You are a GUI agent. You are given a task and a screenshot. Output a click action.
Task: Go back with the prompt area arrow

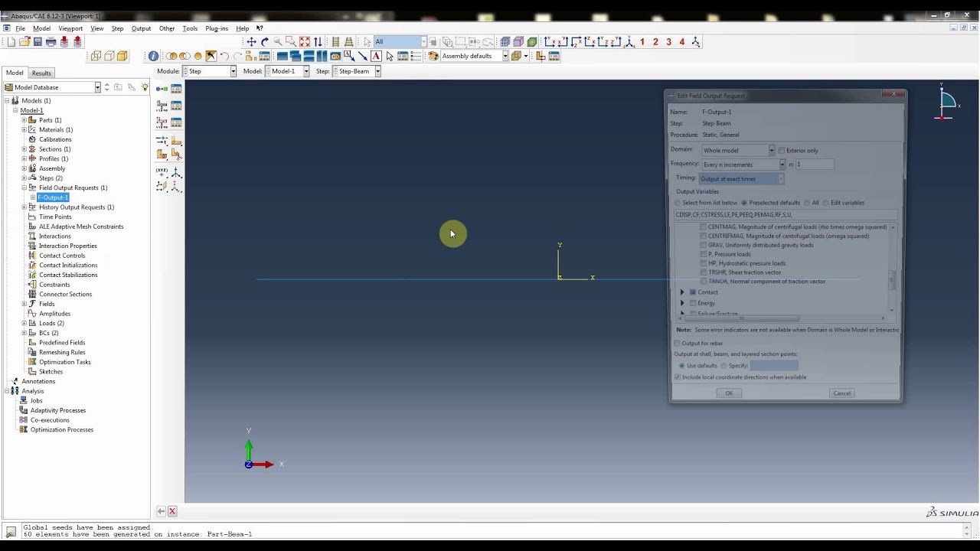(161, 511)
